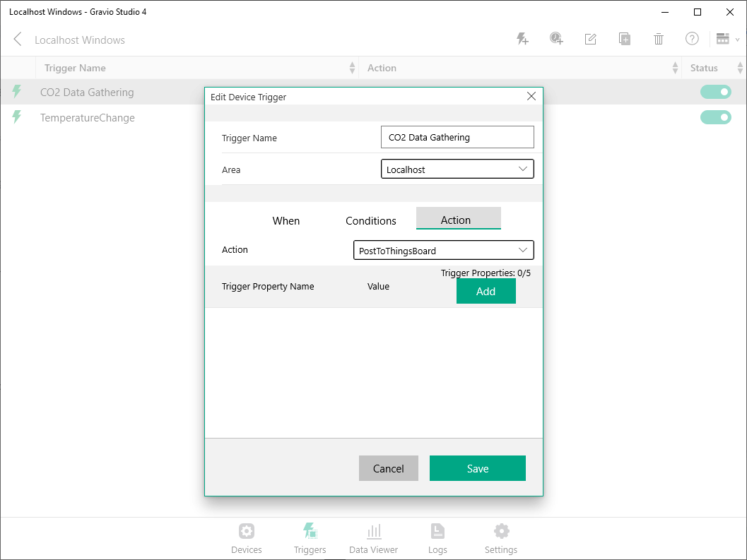This screenshot has width=747, height=560.
Task: Open the Area dropdown showing Localhost
Action: pos(457,169)
